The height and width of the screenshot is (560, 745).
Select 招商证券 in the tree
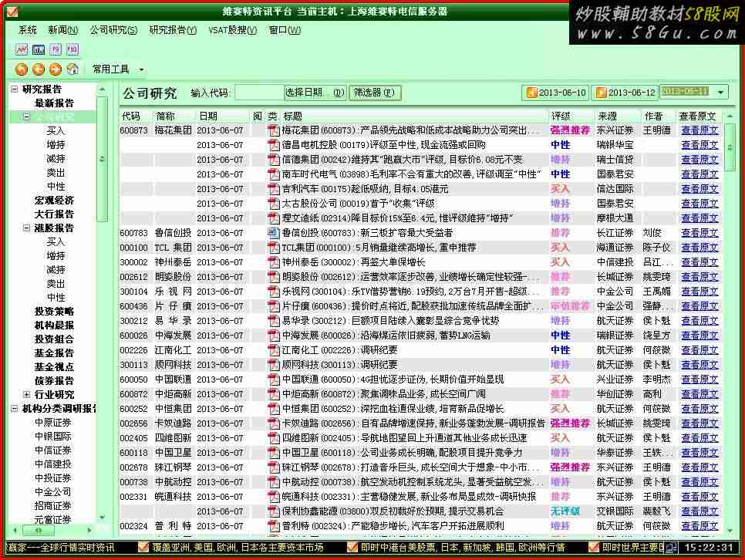(53, 506)
